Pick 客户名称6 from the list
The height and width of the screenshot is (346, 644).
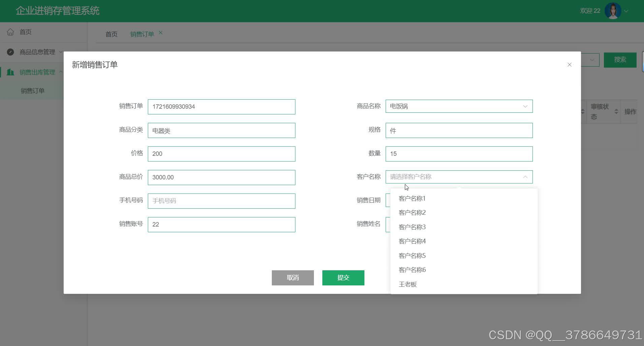point(464,270)
